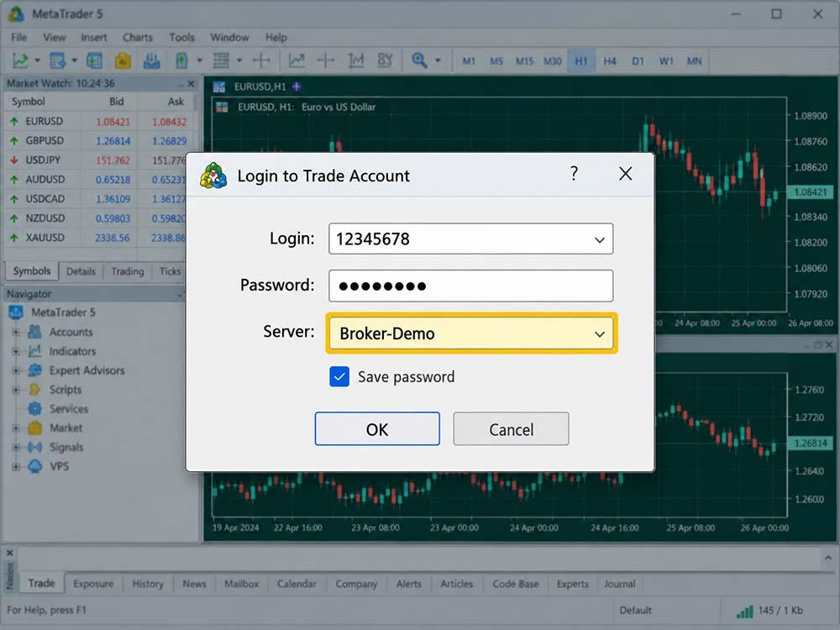Screen dimensions: 840x630
Task: Expand the Expert Advisors tree node
Action: tap(16, 370)
